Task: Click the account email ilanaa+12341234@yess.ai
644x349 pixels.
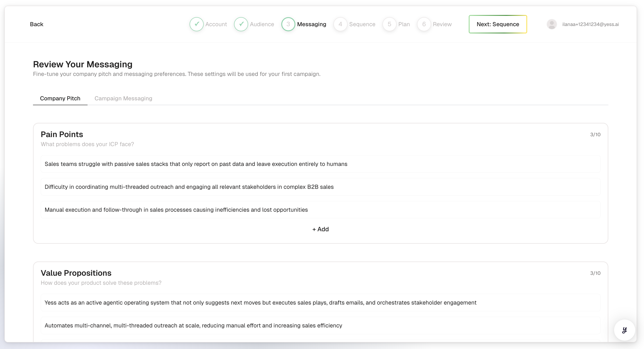Action: (x=591, y=24)
